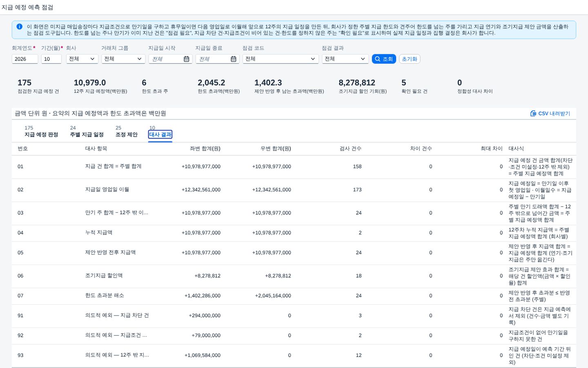Click the +294,000,000 left-sum value
The width and height of the screenshot is (588, 368).
(205, 316)
